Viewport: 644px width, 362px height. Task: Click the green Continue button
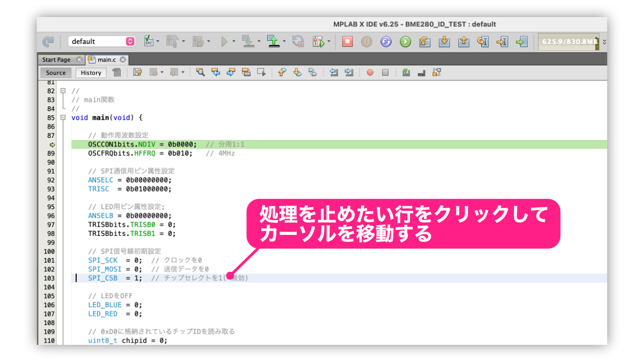click(405, 41)
